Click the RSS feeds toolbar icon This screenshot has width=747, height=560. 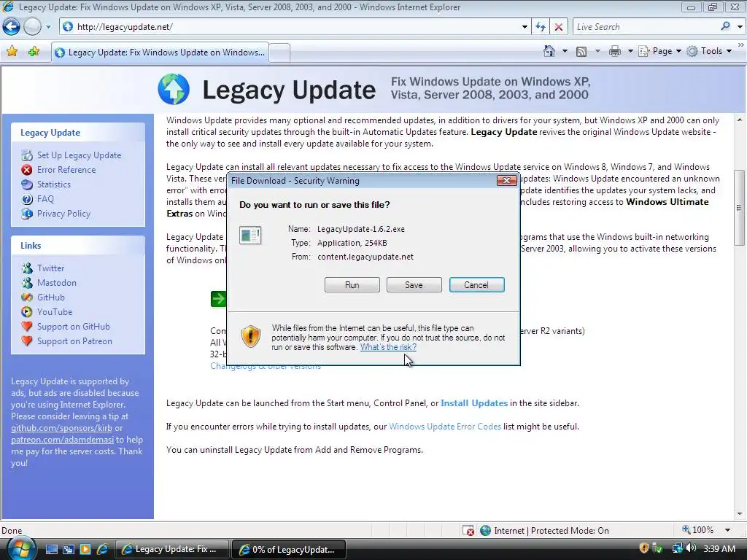pyautogui.click(x=581, y=52)
